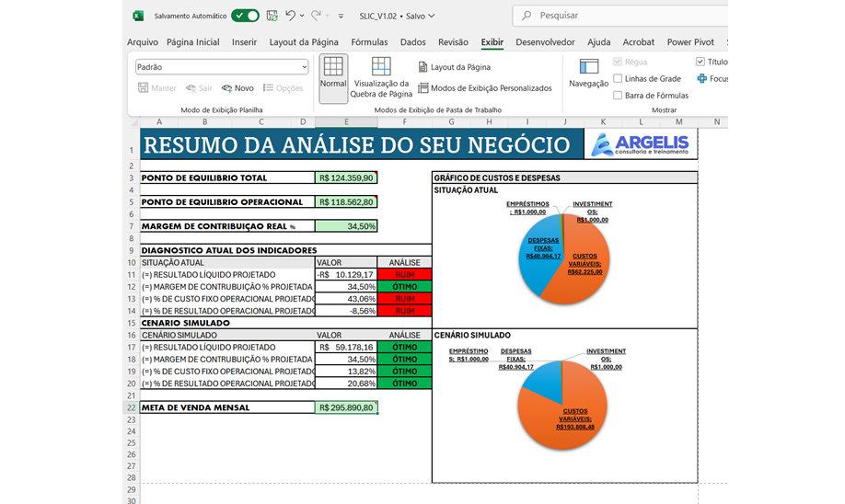Select column E header
The height and width of the screenshot is (504, 845).
click(x=346, y=122)
